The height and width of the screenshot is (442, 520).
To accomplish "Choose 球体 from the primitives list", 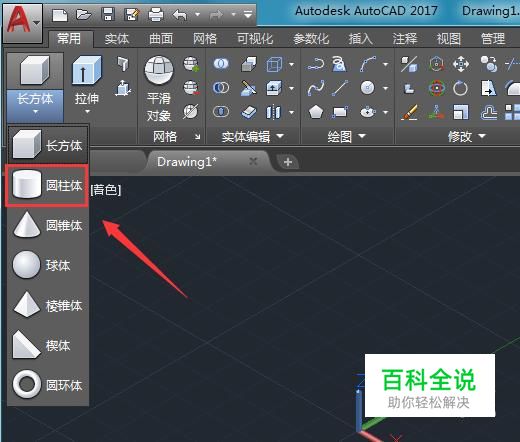I will click(x=48, y=265).
